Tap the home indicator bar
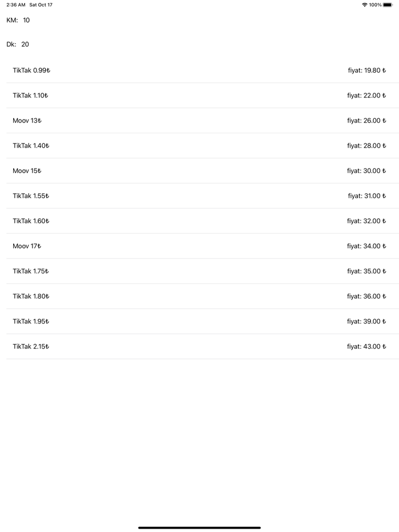The image size is (399, 532). 199,527
